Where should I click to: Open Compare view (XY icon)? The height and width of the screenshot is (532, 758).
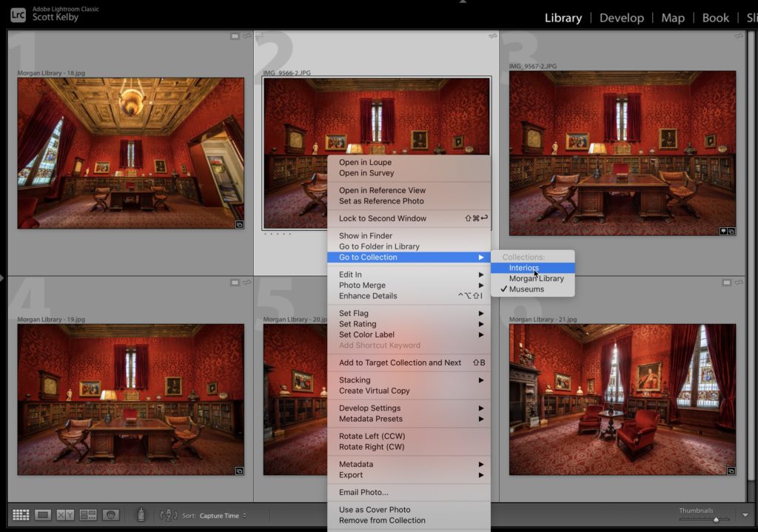pos(65,515)
